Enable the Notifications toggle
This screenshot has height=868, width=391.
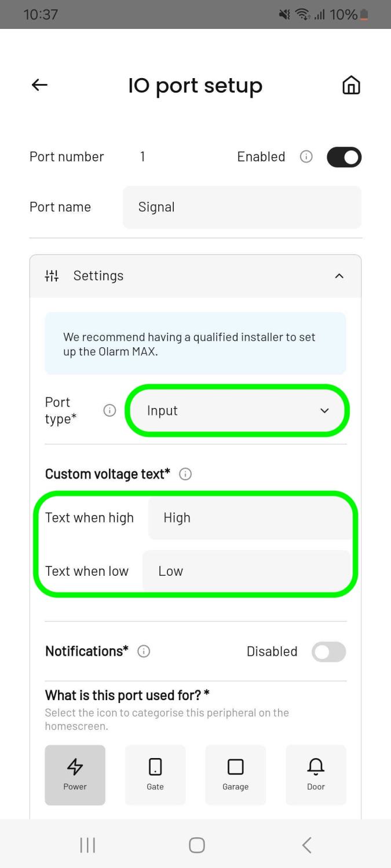(x=329, y=652)
